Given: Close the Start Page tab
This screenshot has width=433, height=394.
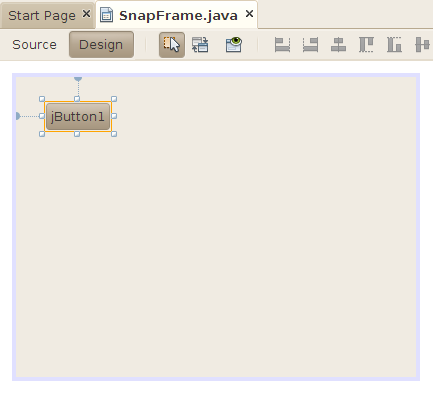Looking at the screenshot, I should (x=86, y=14).
